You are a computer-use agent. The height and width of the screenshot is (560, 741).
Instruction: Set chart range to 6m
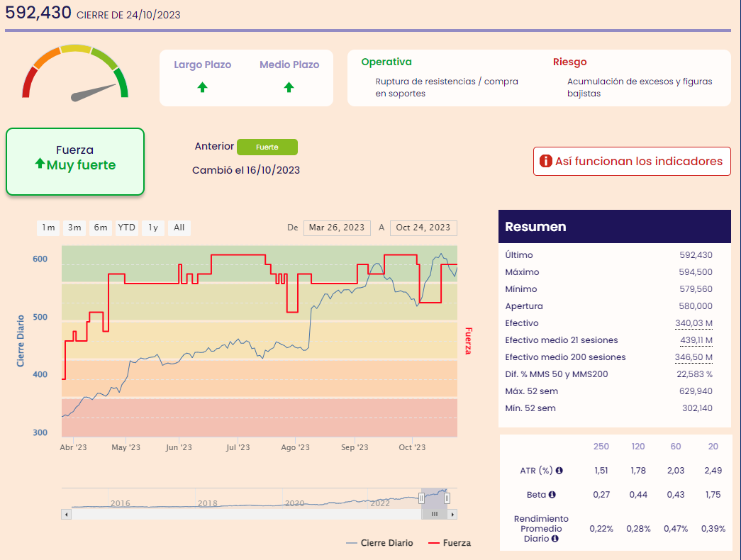[x=101, y=228]
